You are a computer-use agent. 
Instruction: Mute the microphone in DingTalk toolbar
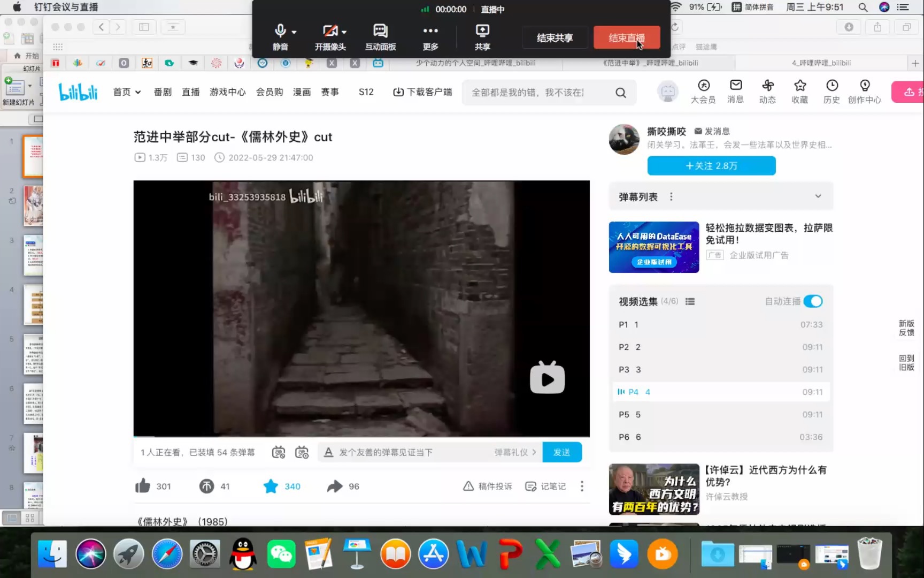280,36
